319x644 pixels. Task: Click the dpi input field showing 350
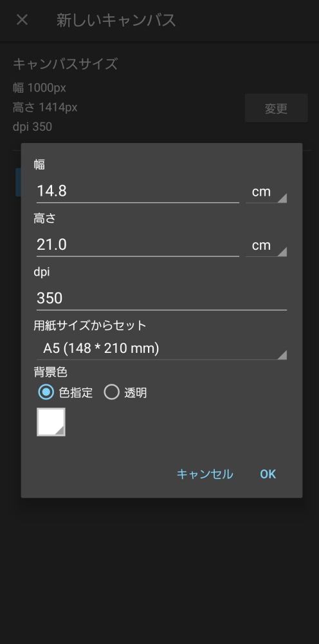[161, 298]
